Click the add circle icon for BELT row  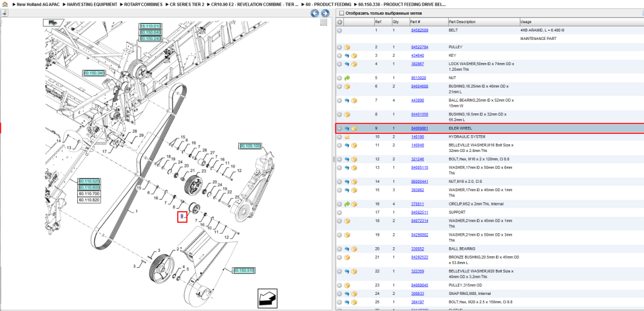click(339, 30)
